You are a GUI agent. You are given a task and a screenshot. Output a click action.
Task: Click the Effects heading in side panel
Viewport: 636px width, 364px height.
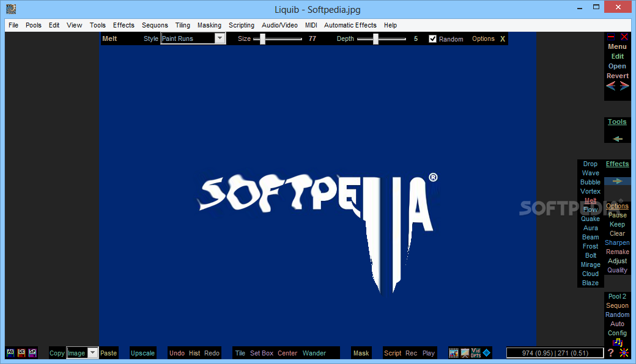tap(617, 164)
